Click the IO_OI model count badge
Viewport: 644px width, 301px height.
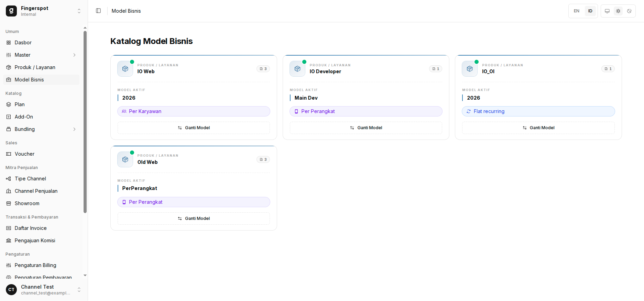coord(608,69)
